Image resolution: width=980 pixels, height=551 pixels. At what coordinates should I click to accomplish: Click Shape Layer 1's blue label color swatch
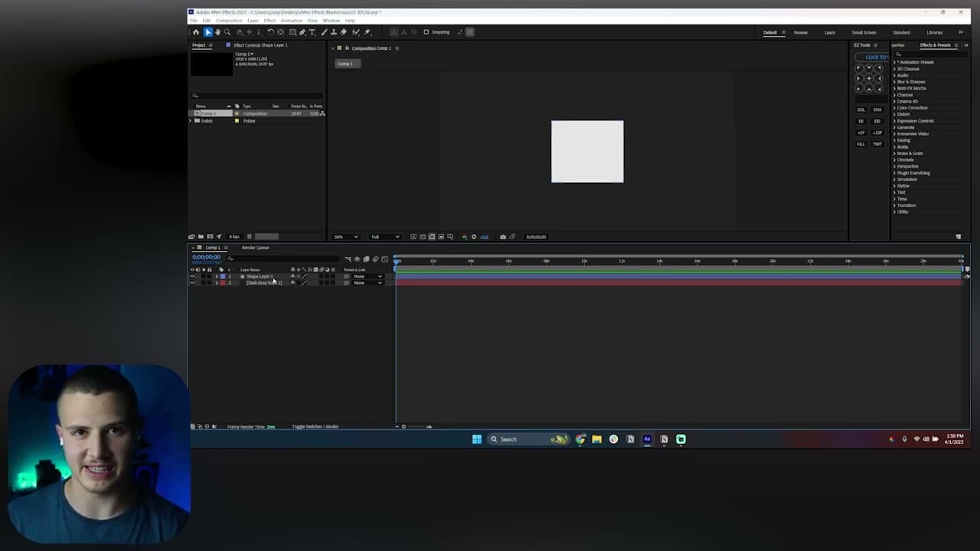pos(223,276)
